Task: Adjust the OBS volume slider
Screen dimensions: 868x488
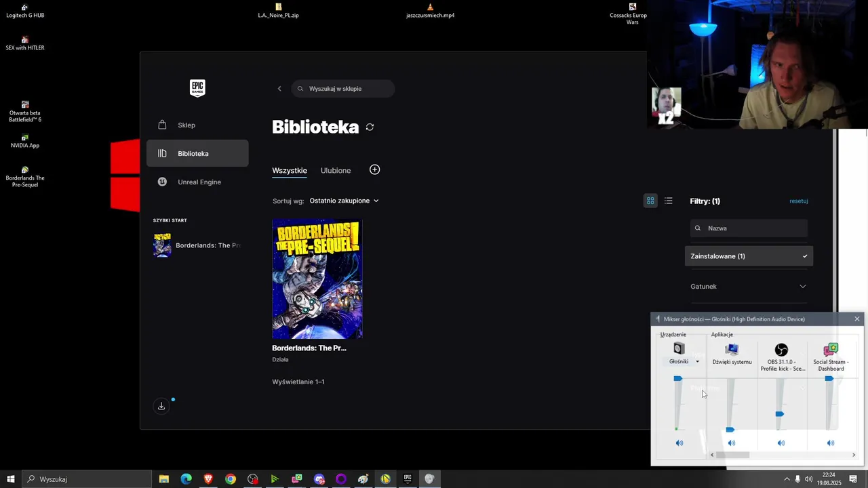Action: [x=780, y=414]
